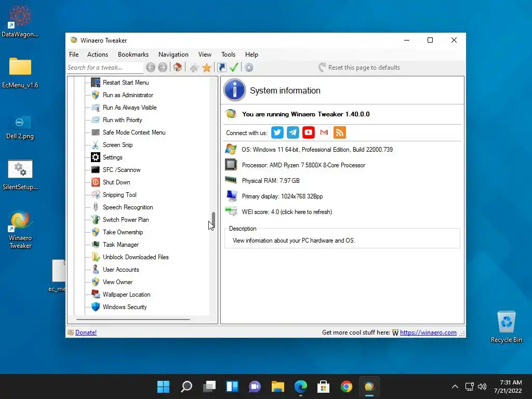This screenshot has width=532, height=399.
Task: Select Unblock Downloaded Files item
Action: [136, 257]
